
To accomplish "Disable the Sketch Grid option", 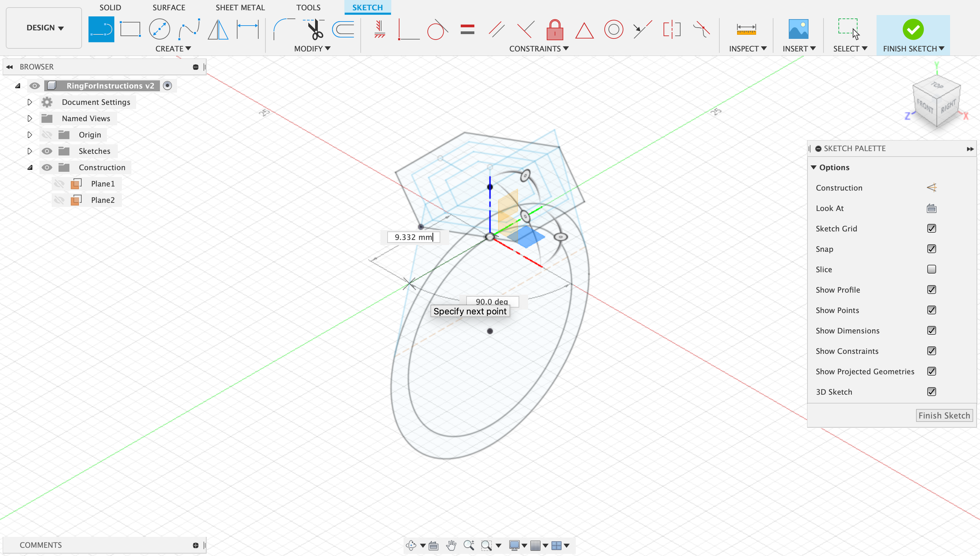I will coord(931,228).
